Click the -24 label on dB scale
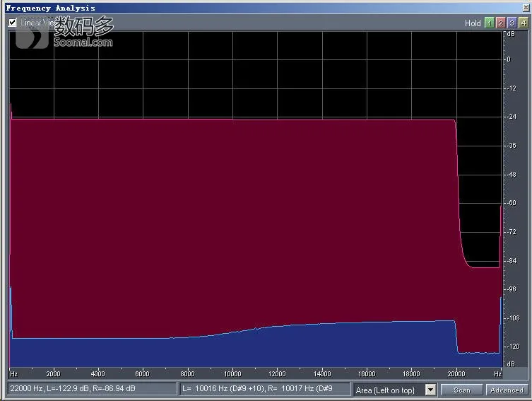532x401 pixels. tap(512, 117)
